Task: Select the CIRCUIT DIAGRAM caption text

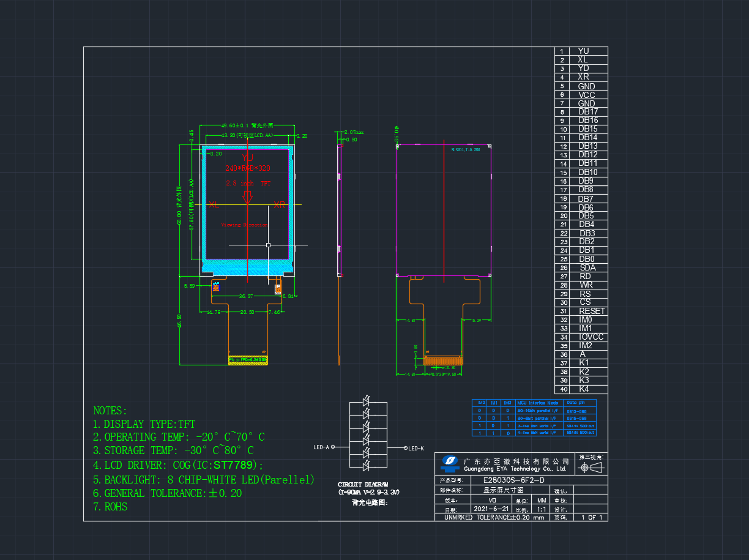Action: [362, 484]
